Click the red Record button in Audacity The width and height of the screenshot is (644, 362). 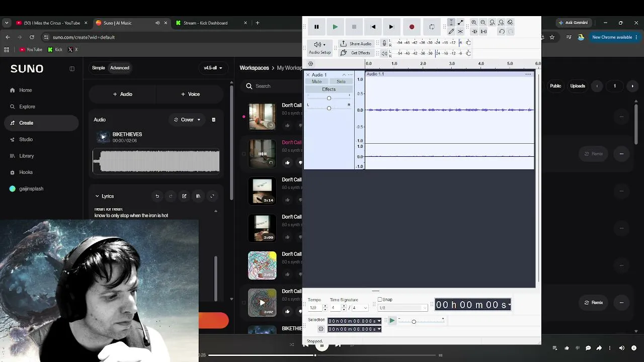coord(412,27)
